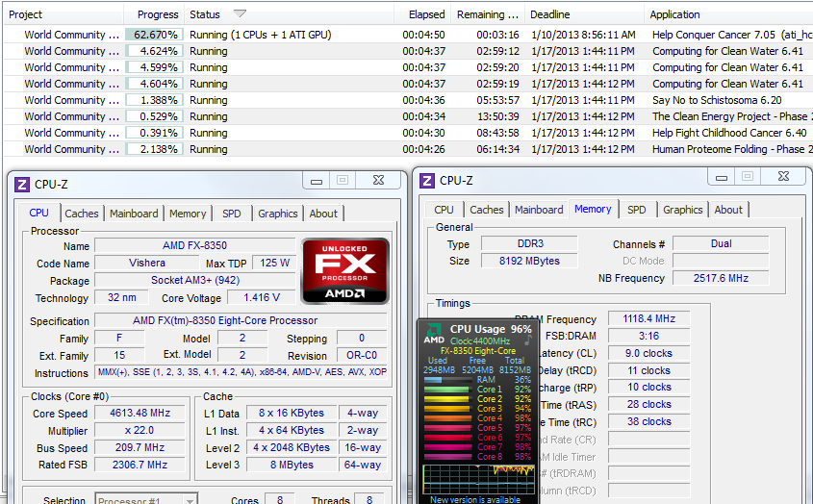The image size is (813, 504).
Task: Open the About tab in the left CPU-Z window
Action: click(323, 214)
